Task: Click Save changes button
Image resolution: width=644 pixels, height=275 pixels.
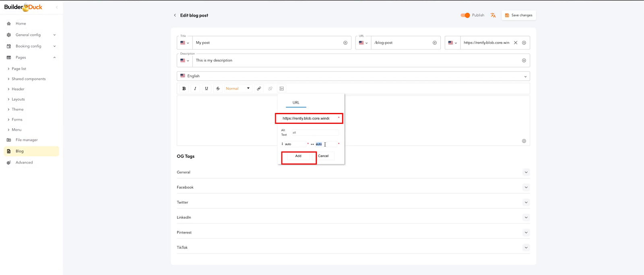Action: [518, 15]
